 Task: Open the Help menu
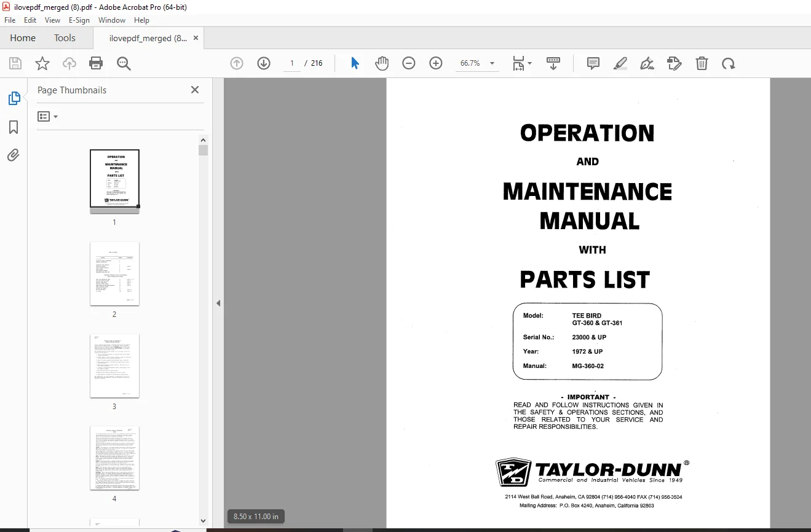(x=142, y=20)
